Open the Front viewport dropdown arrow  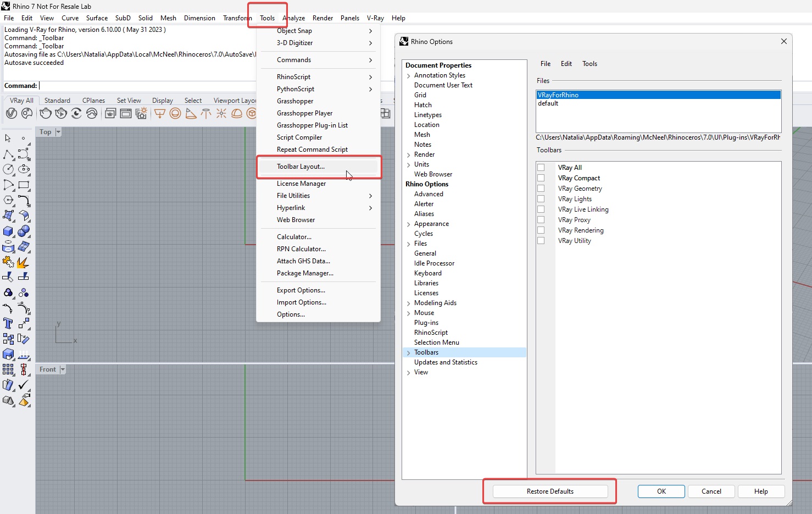(62, 369)
